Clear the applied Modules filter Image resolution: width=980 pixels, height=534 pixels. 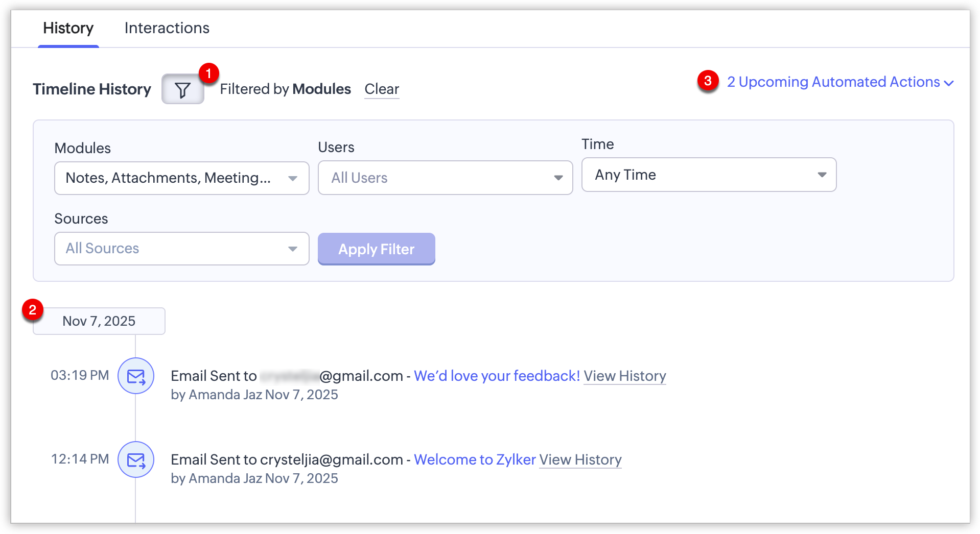tap(382, 89)
